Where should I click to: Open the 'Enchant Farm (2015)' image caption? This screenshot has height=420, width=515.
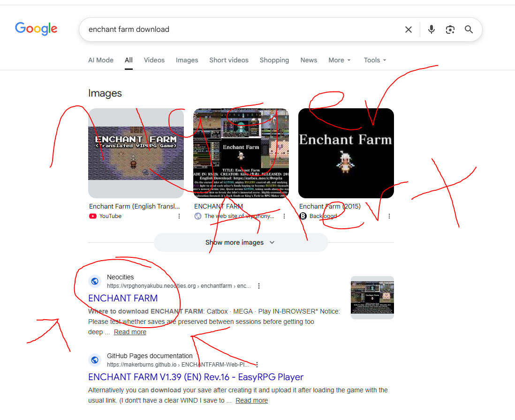pos(330,206)
